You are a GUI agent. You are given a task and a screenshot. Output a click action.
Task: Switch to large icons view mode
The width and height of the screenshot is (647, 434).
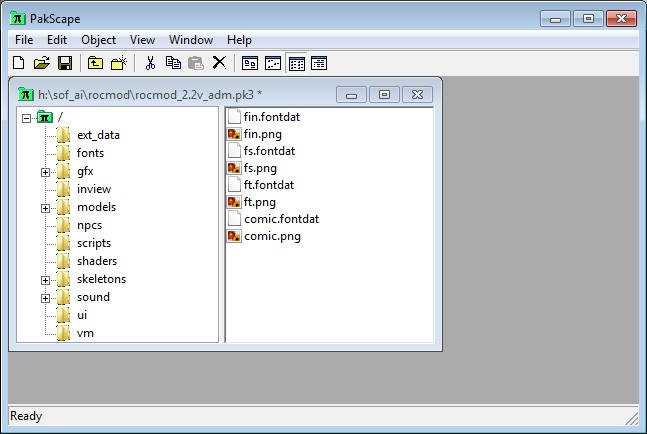click(x=250, y=63)
